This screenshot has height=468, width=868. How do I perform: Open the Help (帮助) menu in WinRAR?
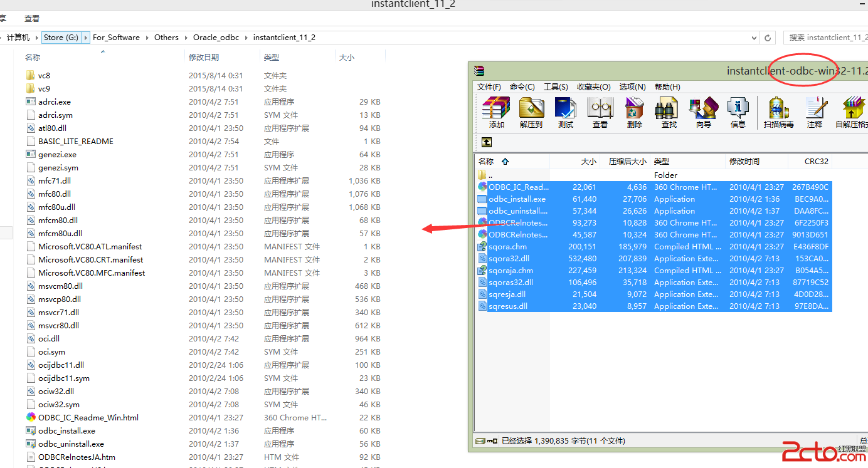667,87
